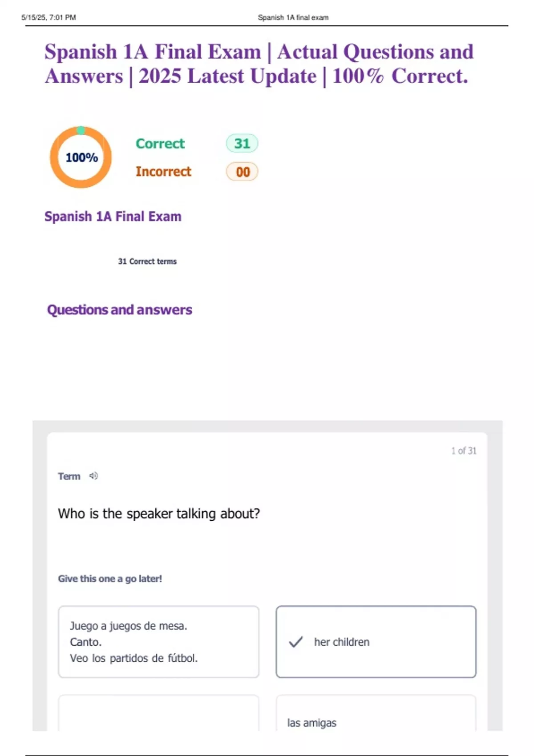Choose the 'her children' answer card
Image resolution: width=534 pixels, height=756 pixels.
[x=376, y=642]
